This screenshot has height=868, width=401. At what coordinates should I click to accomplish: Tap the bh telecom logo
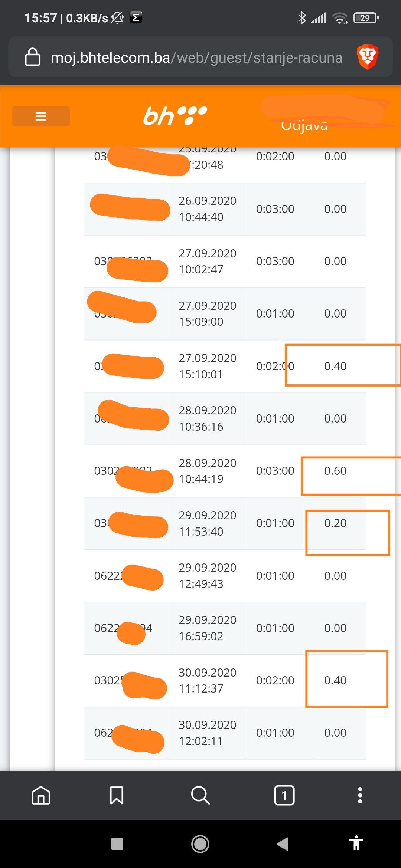(175, 116)
